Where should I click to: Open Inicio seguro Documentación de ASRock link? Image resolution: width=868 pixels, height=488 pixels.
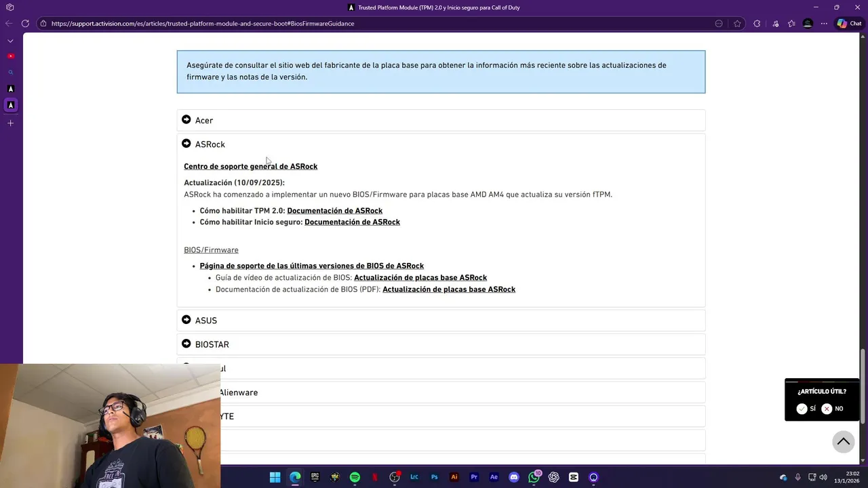(x=352, y=222)
